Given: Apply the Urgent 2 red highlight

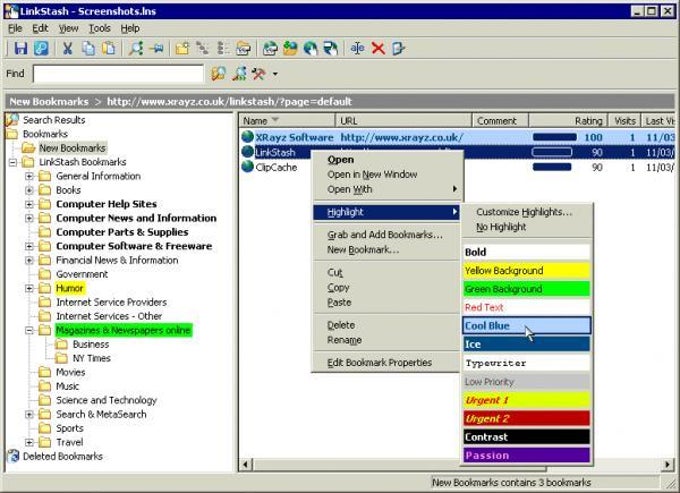Looking at the screenshot, I should coord(526,418).
